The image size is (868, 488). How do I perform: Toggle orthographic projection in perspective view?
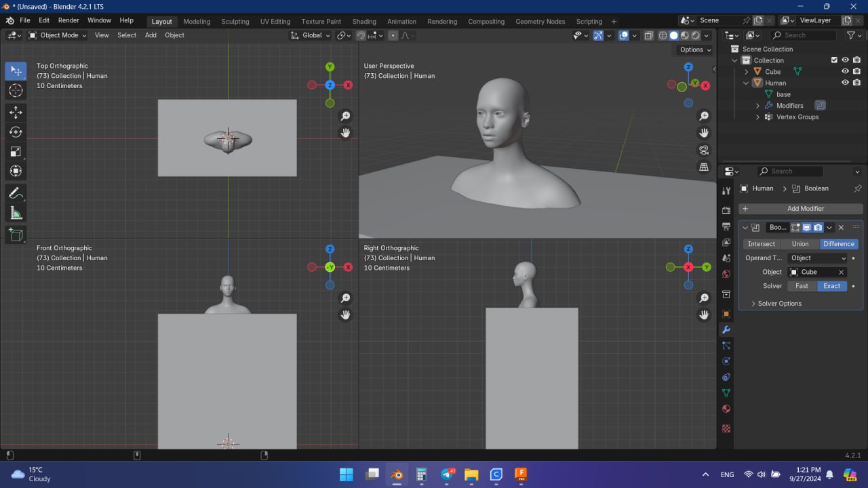point(704,167)
